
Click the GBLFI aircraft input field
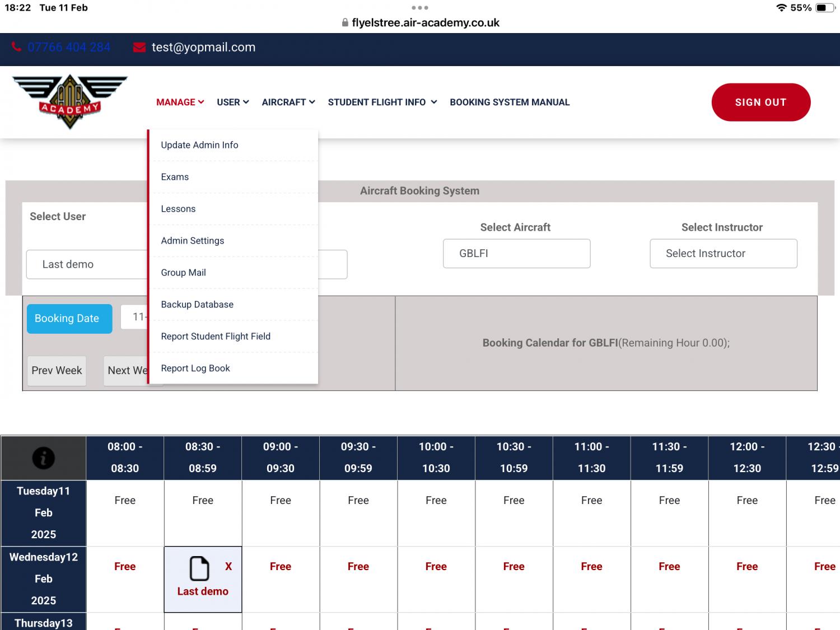(516, 253)
